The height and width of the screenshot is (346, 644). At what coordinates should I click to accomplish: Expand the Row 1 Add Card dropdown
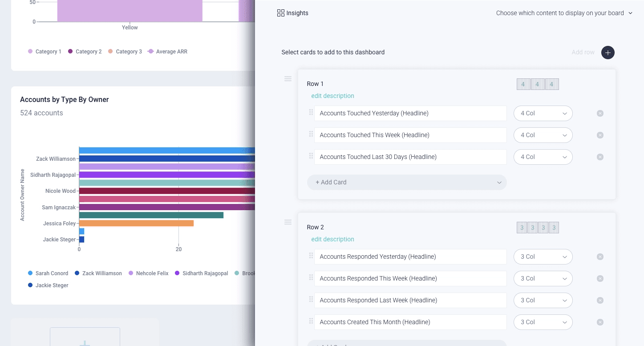(407, 182)
